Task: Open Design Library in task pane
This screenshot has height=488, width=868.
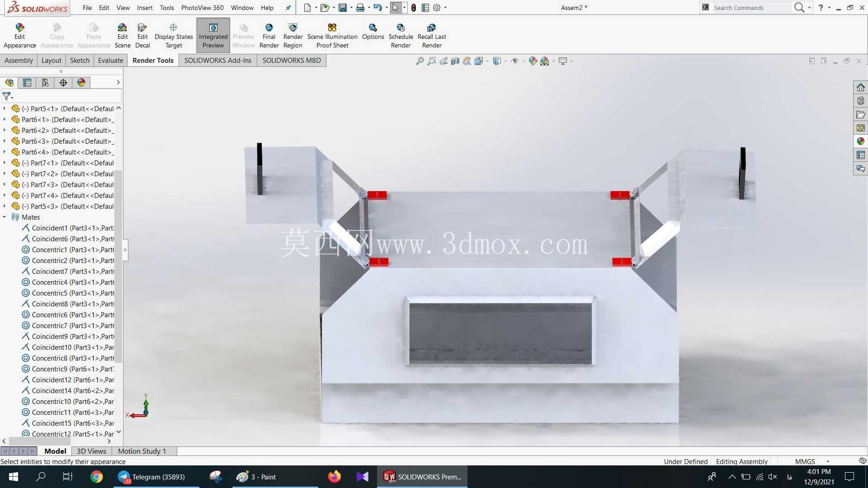Action: tap(860, 101)
